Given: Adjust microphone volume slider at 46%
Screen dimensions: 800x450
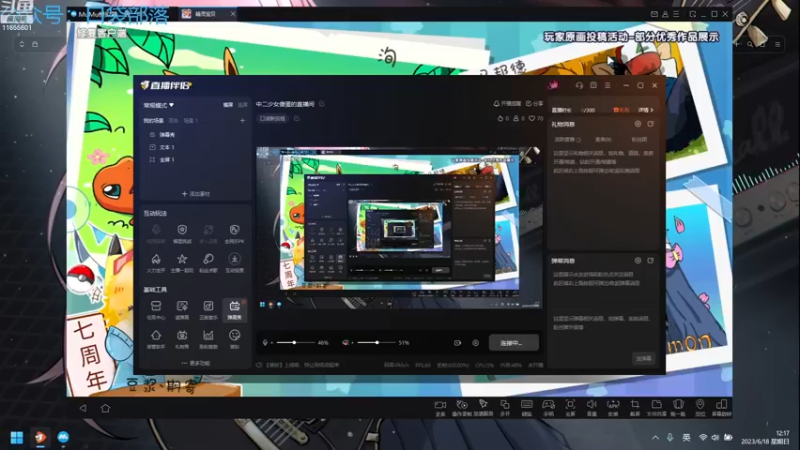Looking at the screenshot, I should 294,343.
